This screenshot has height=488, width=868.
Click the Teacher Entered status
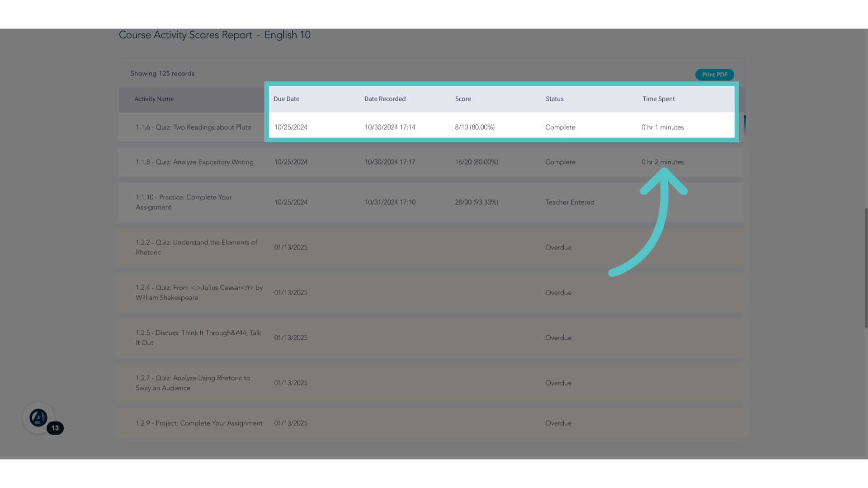coord(570,202)
